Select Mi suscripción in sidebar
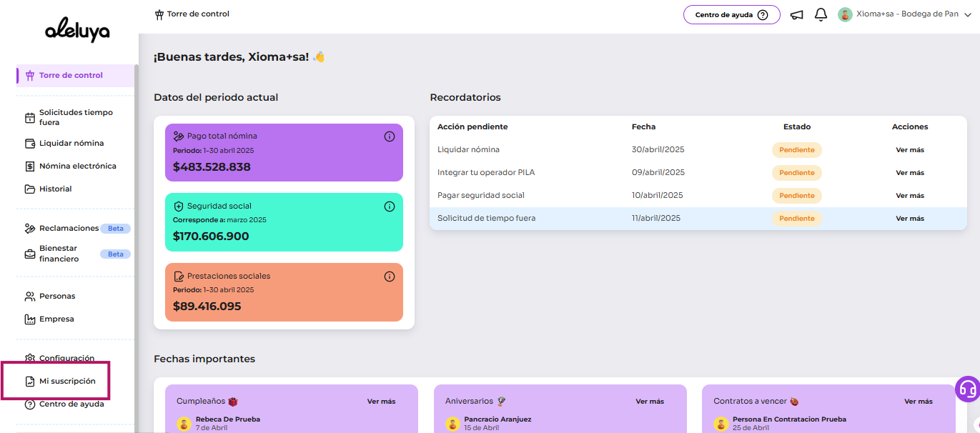The width and height of the screenshot is (980, 433). click(67, 381)
